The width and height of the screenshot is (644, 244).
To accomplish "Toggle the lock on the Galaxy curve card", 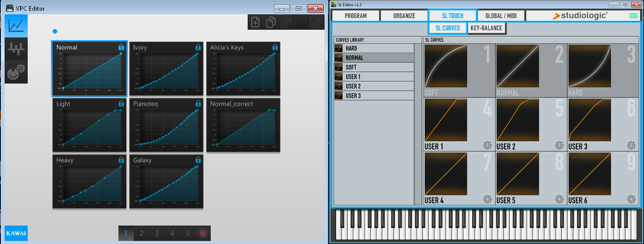I will click(198, 160).
